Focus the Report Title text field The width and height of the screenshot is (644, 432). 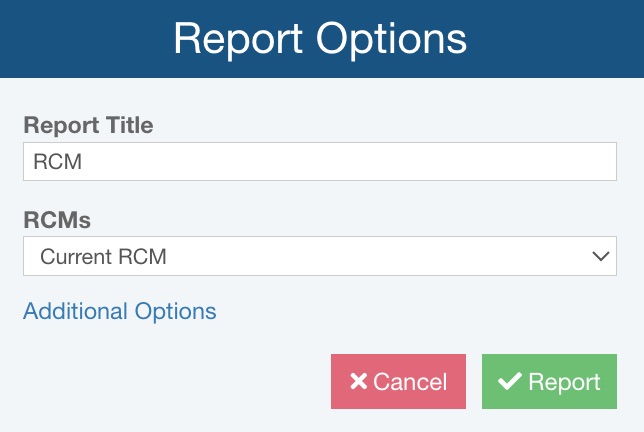click(x=319, y=162)
